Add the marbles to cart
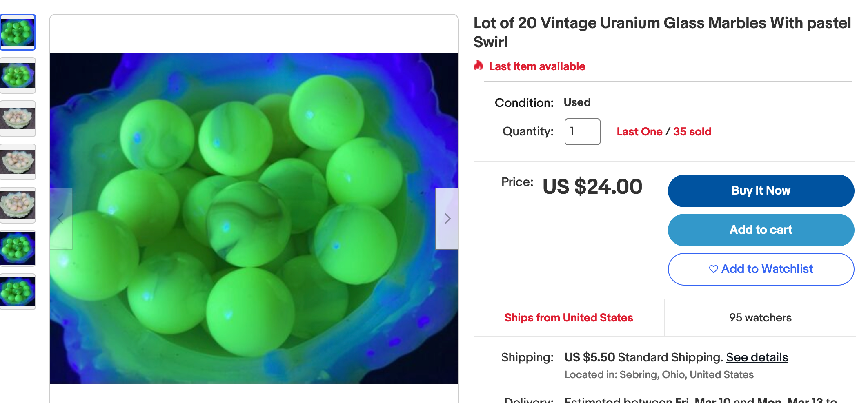This screenshot has width=868, height=403. [x=761, y=230]
